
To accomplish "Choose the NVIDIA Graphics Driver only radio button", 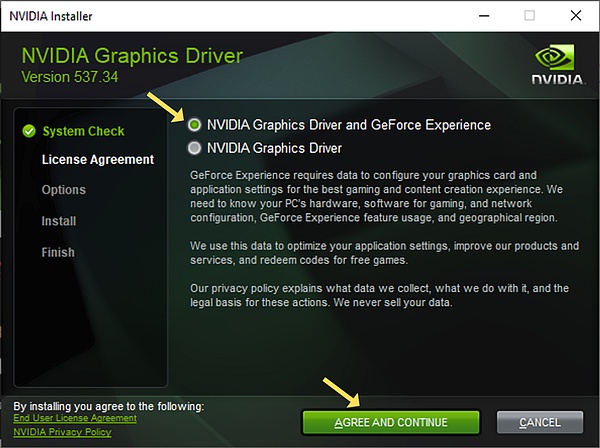I will [194, 148].
